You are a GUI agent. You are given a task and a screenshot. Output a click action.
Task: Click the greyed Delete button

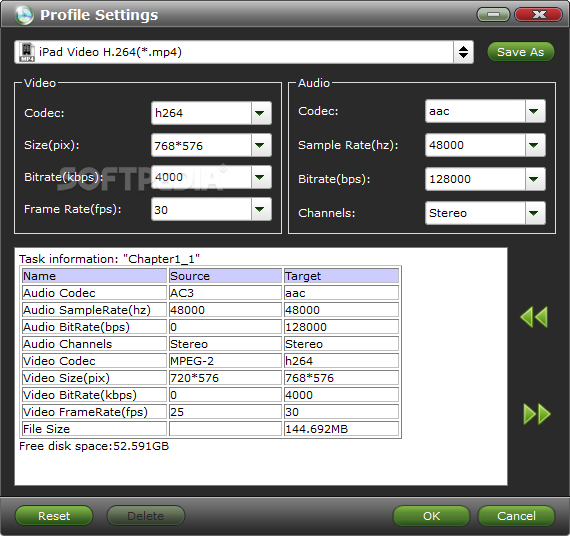coord(145,516)
